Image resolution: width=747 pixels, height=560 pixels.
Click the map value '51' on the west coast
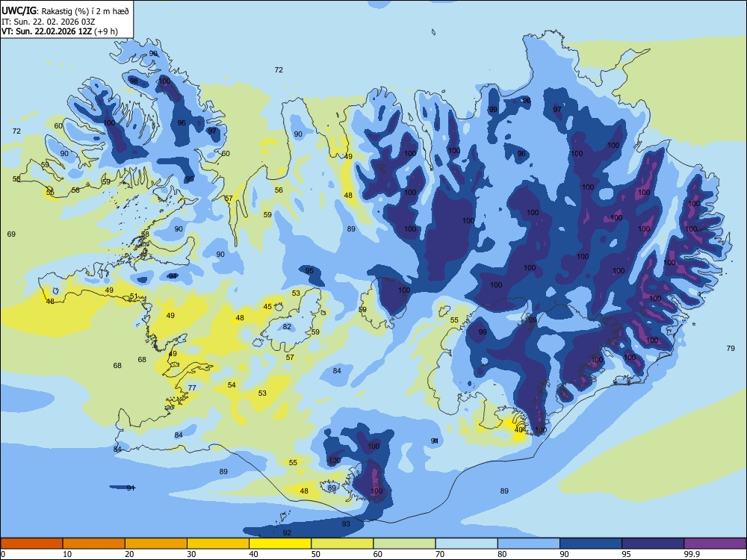[134, 296]
